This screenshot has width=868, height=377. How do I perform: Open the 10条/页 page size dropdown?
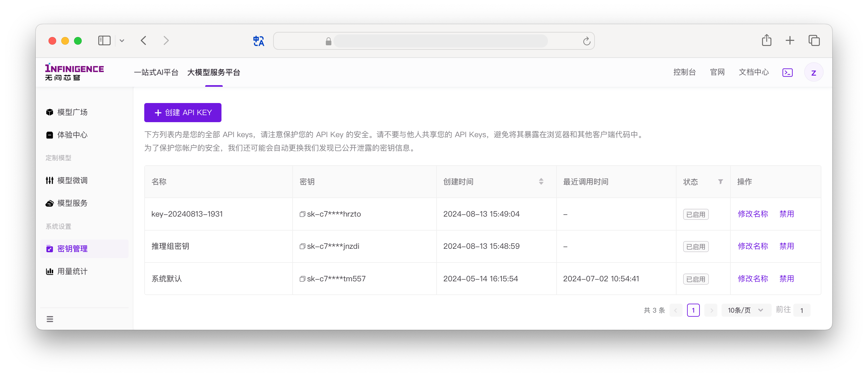[x=746, y=310]
